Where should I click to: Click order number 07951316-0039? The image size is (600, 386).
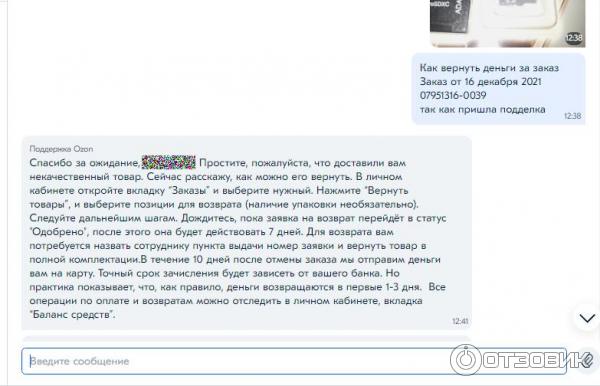(453, 95)
